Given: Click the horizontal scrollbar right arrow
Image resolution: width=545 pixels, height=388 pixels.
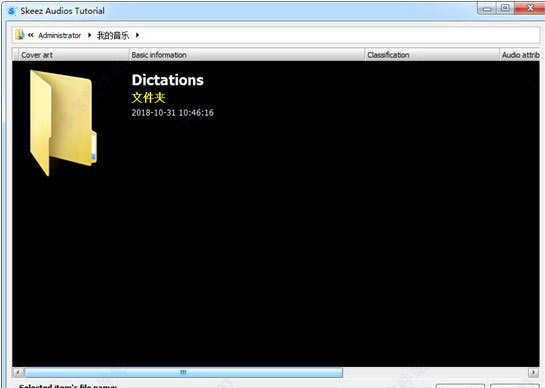Looking at the screenshot, I should click(x=533, y=373).
